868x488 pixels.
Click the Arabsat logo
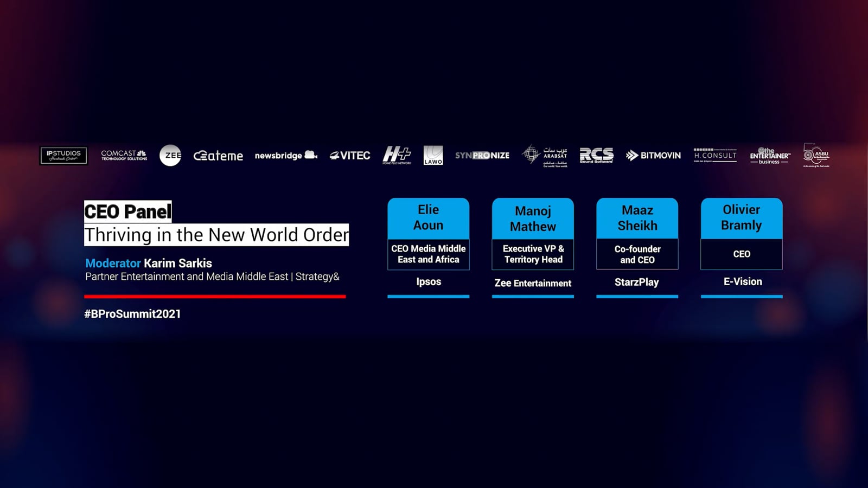click(x=545, y=156)
